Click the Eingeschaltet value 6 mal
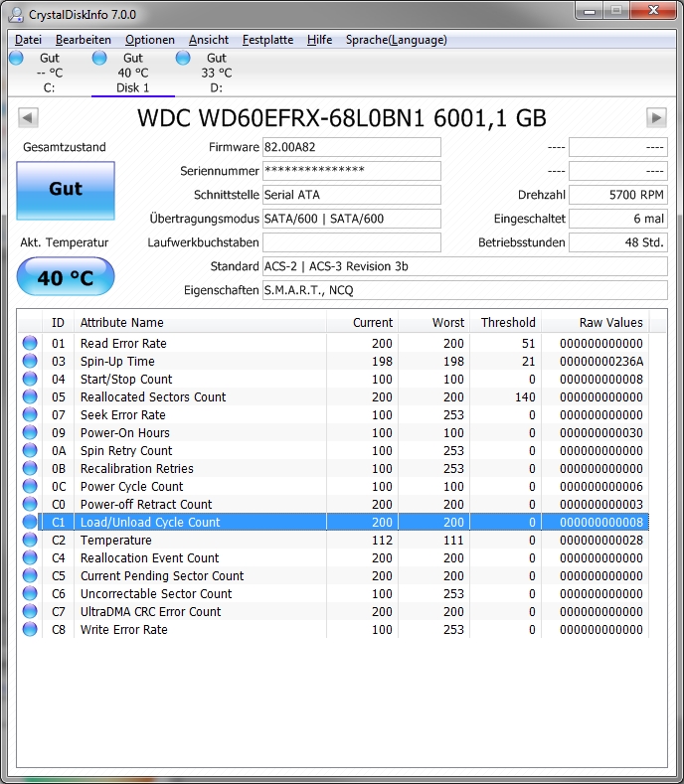The height and width of the screenshot is (784, 684). coord(618,219)
